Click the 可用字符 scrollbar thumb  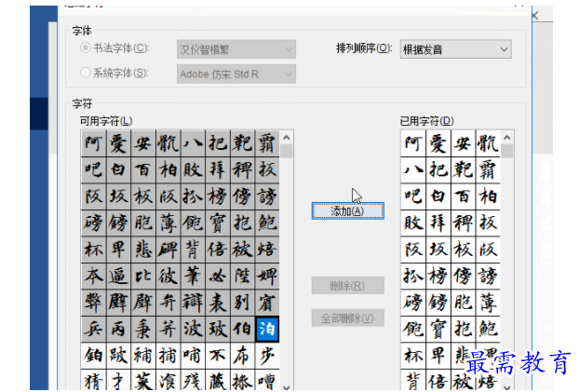click(x=286, y=152)
